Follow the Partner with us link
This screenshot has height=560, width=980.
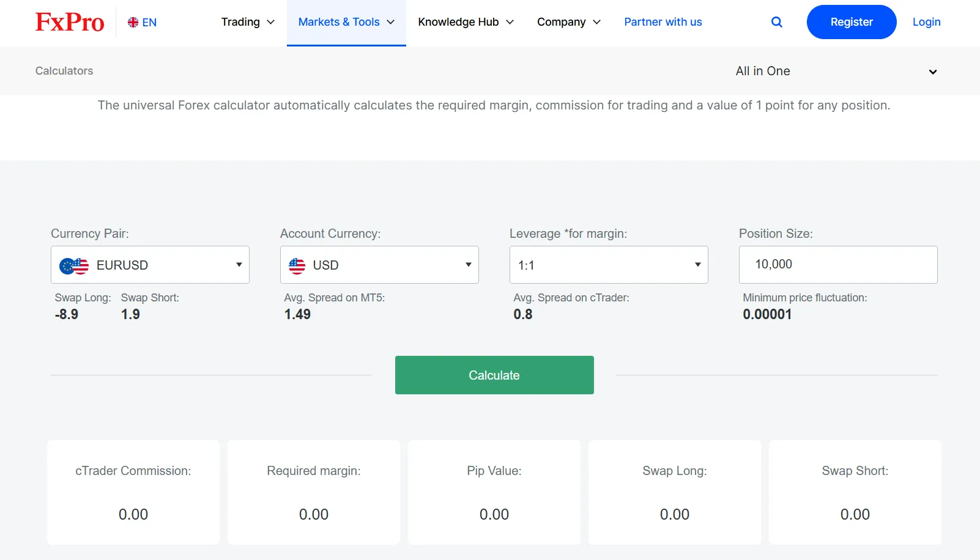(x=663, y=22)
